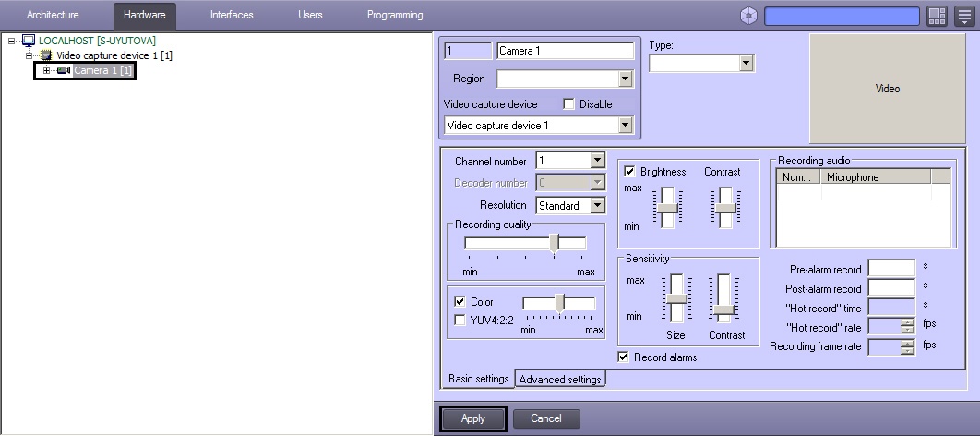Click the Video preview panel
Image resolution: width=980 pixels, height=436 pixels.
pos(888,89)
